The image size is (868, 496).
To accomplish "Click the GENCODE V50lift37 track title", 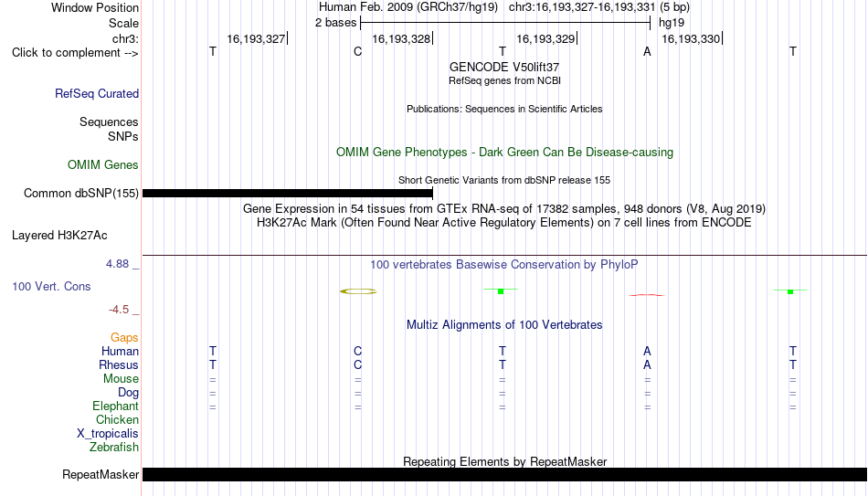I will [504, 67].
